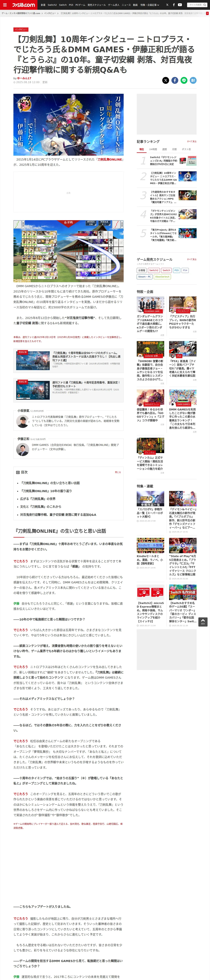Click the インタビュー red category label
This screenshot has width=210, height=980.
click(x=21, y=29)
